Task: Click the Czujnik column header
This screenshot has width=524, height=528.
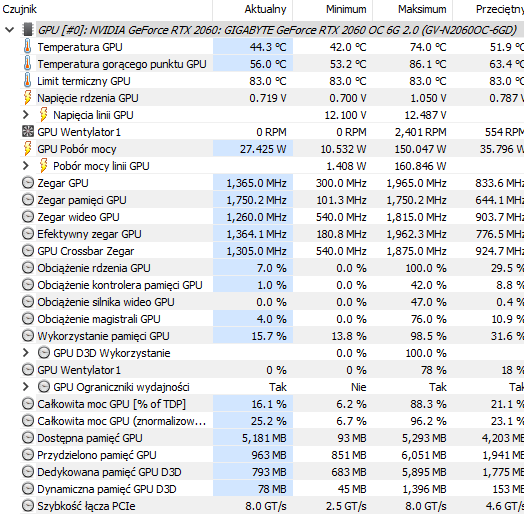Action: point(106,9)
